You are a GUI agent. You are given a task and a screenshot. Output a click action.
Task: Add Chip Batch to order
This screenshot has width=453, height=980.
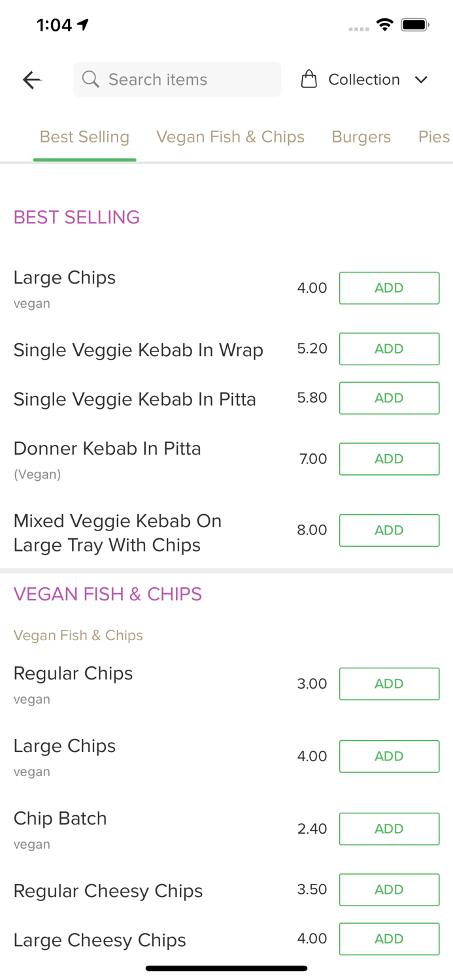[x=389, y=828]
